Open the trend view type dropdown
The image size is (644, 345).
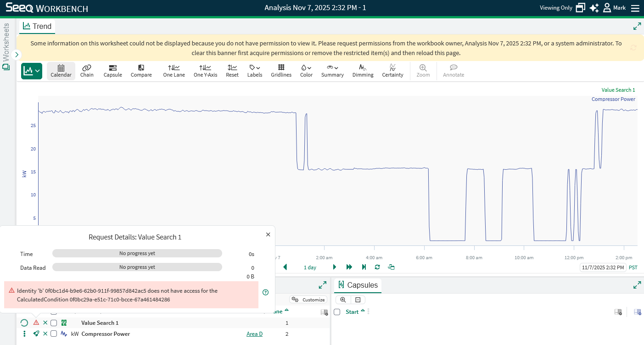[32, 71]
